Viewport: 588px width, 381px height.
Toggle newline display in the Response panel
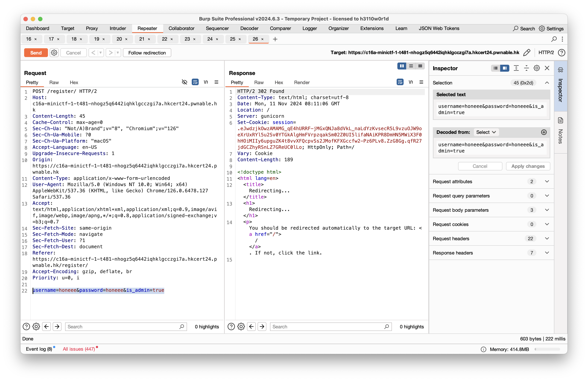tap(410, 82)
